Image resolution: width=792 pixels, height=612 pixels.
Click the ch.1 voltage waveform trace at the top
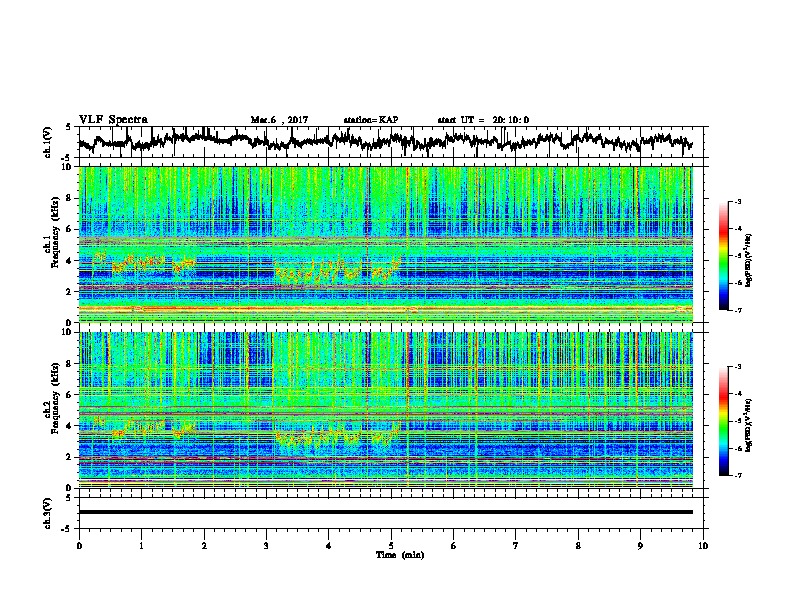[x=385, y=141]
